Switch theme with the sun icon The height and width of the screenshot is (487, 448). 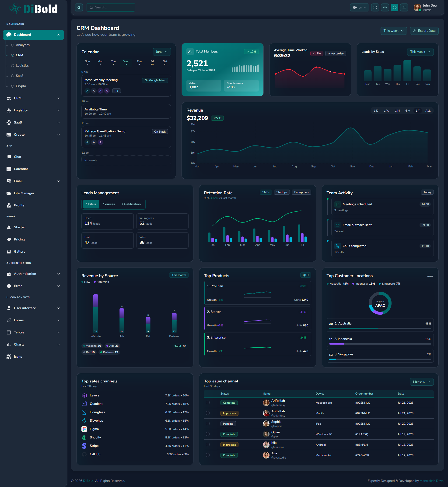coord(385,7)
